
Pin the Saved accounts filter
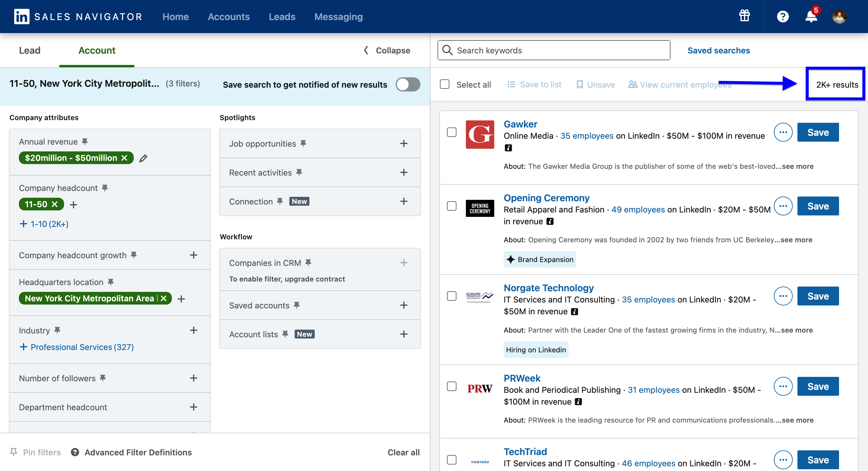pyautogui.click(x=296, y=305)
